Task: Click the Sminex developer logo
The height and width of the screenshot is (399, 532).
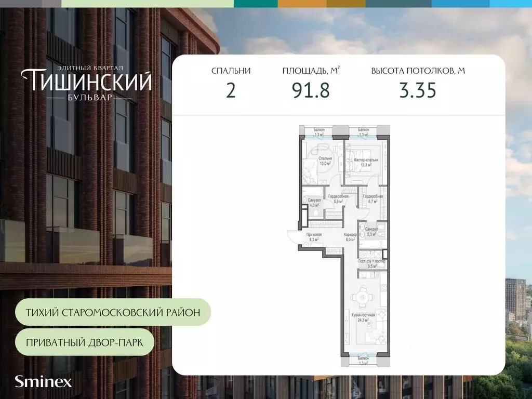Action: click(43, 382)
